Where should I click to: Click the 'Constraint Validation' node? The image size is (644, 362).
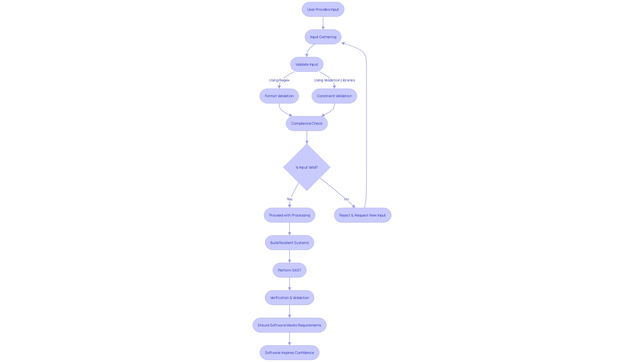(x=334, y=96)
